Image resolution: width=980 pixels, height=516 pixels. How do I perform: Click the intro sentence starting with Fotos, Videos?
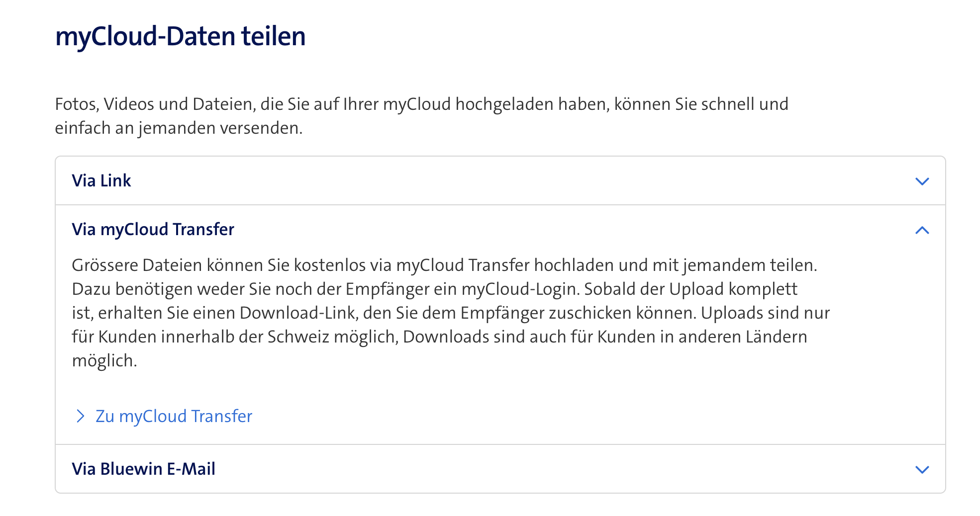pos(421,104)
